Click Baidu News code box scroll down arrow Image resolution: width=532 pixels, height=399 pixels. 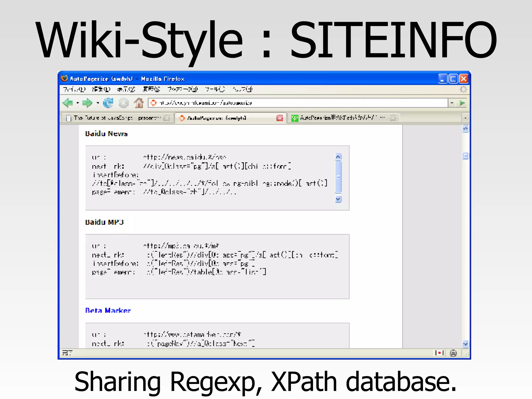(338, 199)
